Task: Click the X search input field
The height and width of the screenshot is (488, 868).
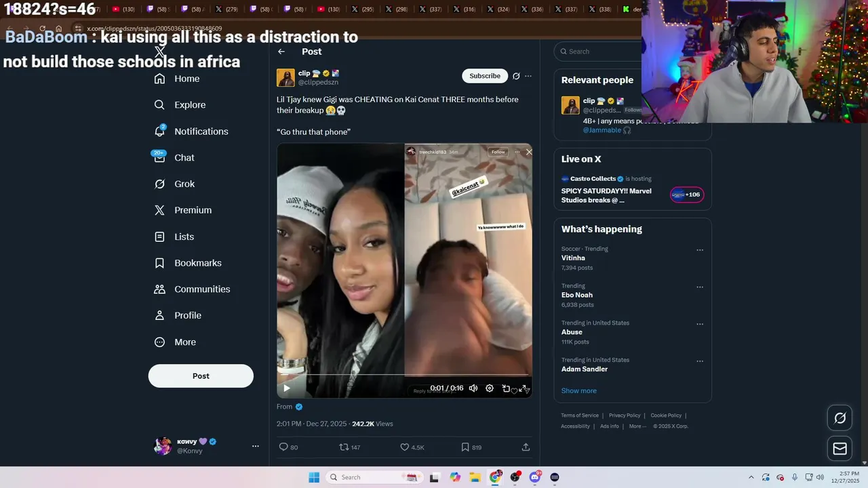Action: point(599,52)
